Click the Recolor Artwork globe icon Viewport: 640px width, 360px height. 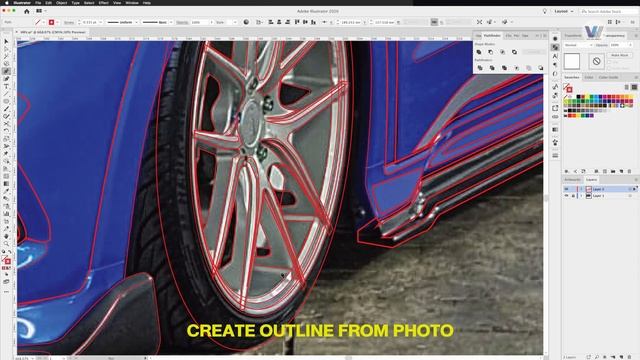click(246, 22)
